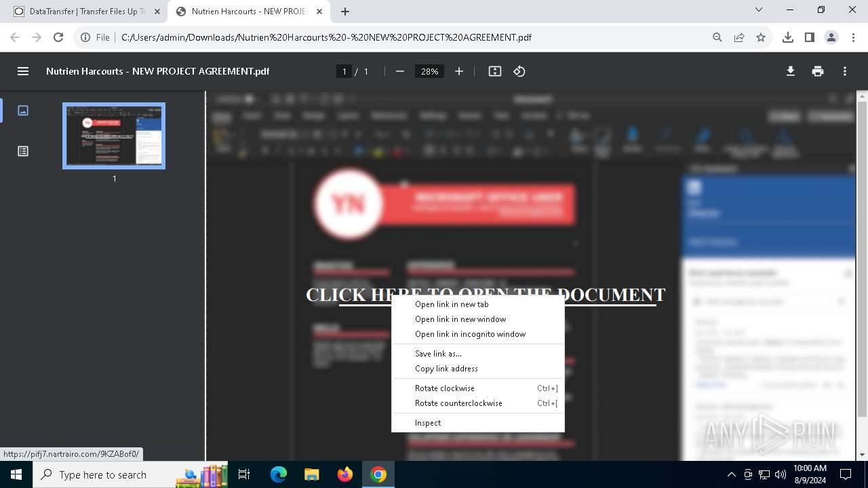Launch Firefox from taskbar
Image resolution: width=868 pixels, height=488 pixels.
(x=345, y=474)
